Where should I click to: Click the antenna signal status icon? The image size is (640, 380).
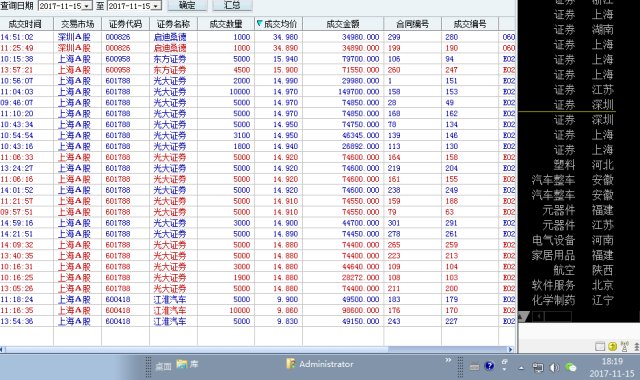(x=624, y=347)
